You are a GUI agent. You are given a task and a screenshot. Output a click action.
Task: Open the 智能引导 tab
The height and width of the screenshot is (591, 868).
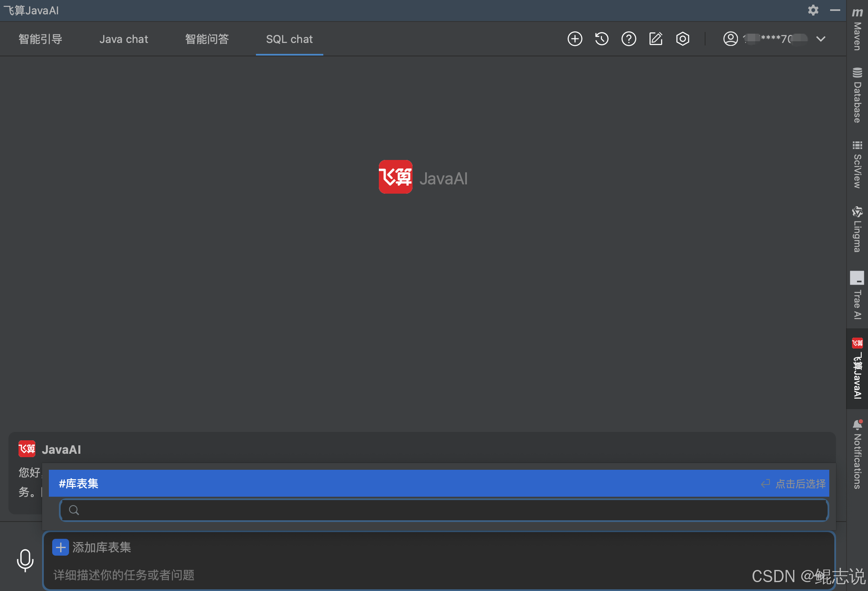(x=40, y=39)
